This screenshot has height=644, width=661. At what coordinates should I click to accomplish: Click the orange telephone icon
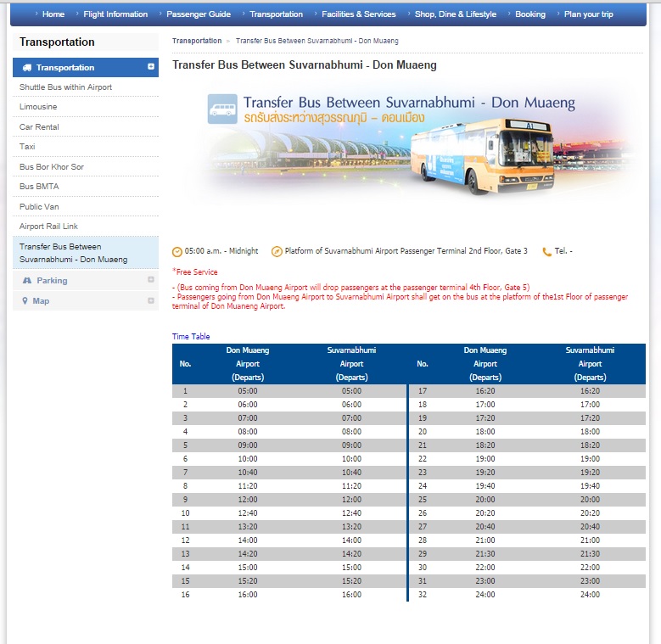[x=546, y=252]
